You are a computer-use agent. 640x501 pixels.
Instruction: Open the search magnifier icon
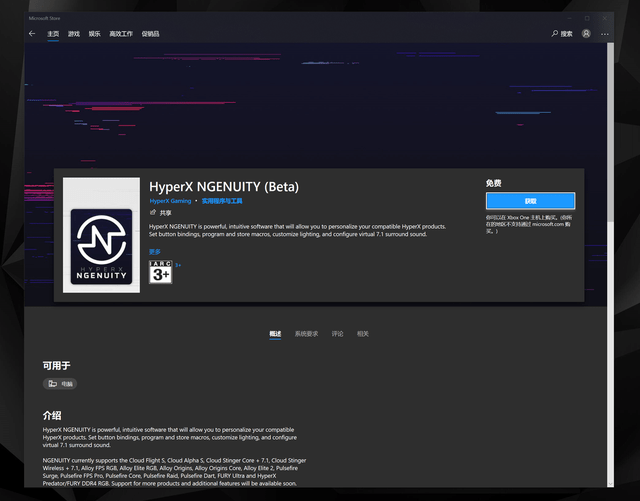(x=555, y=33)
